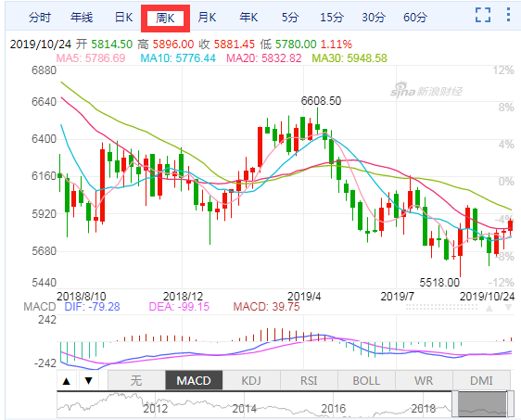Select the 无 (no indicator) option
This screenshot has width=521, height=420.
point(136,380)
